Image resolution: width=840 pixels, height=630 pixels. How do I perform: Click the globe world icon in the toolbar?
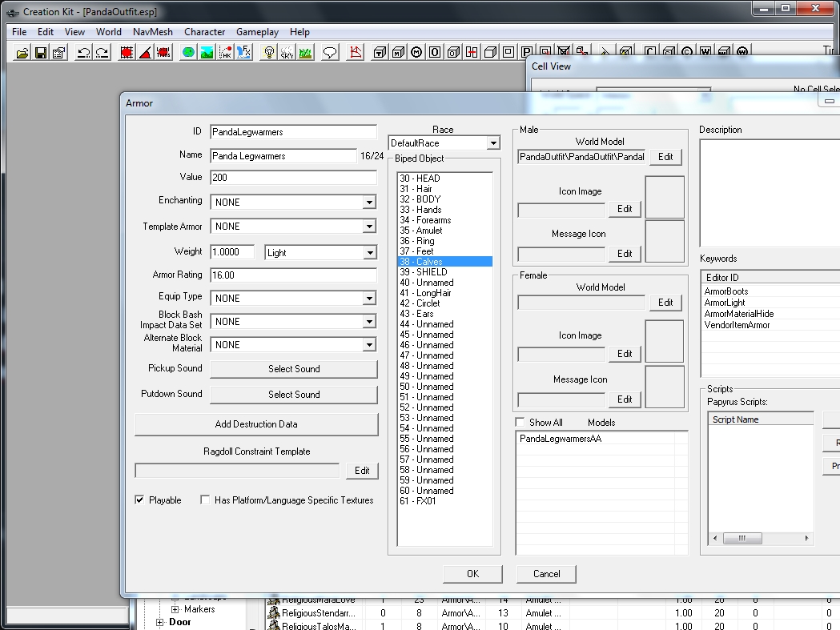(x=188, y=53)
